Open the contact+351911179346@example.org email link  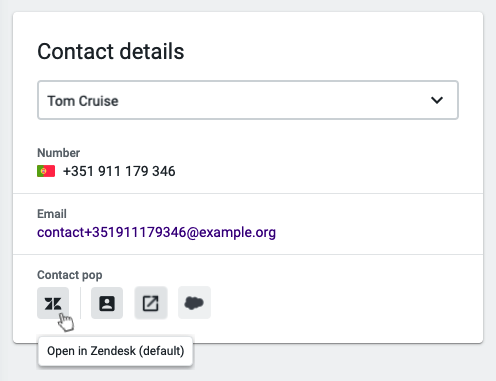156,232
